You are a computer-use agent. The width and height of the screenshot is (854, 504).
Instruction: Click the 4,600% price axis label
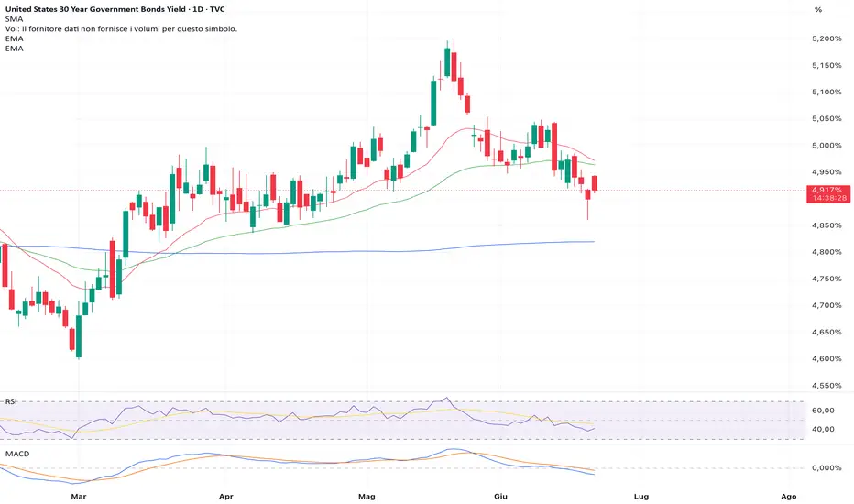(x=827, y=359)
